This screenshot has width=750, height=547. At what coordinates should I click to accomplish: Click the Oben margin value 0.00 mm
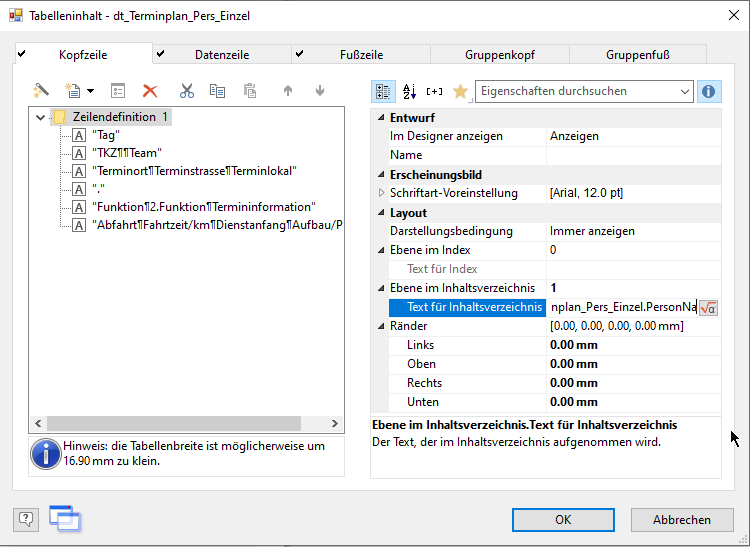click(634, 364)
